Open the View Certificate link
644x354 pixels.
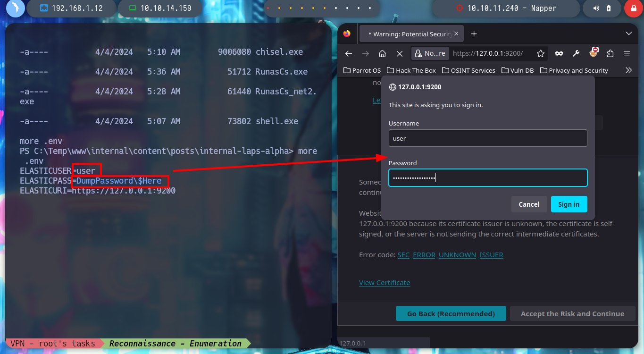(x=385, y=282)
